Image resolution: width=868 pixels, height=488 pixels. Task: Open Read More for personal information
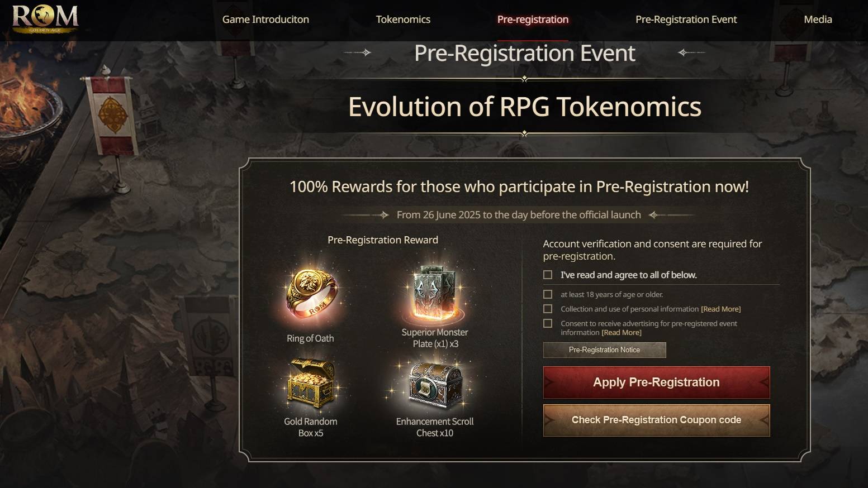coord(720,309)
